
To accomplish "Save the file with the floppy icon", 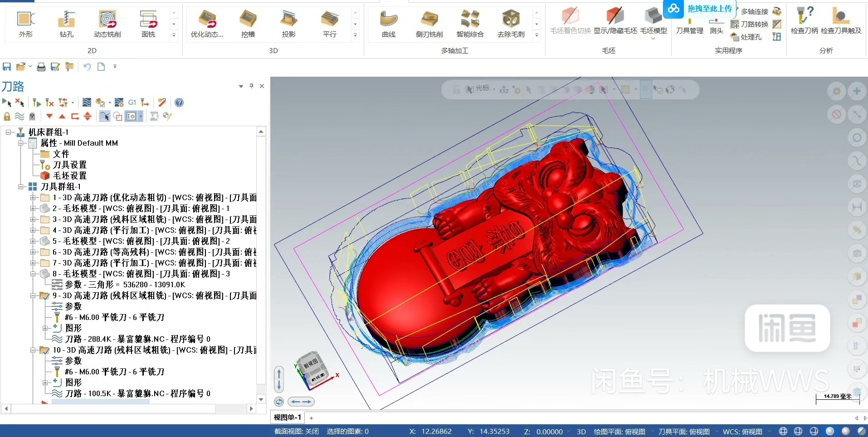I will 7,67.
